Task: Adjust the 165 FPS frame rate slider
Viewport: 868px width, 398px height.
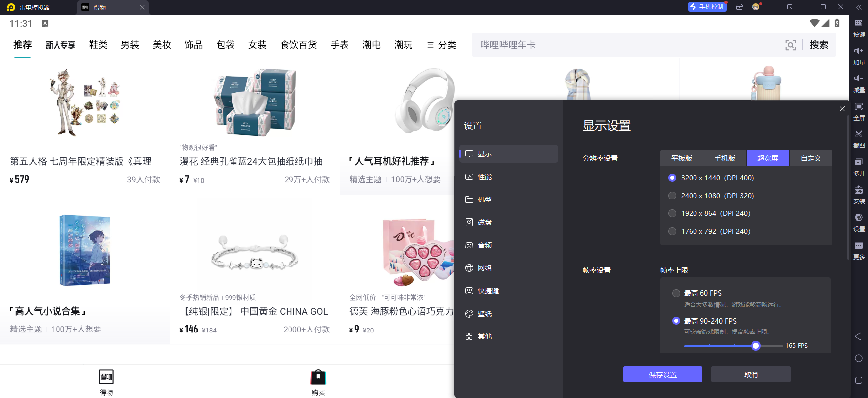Action: [755, 346]
